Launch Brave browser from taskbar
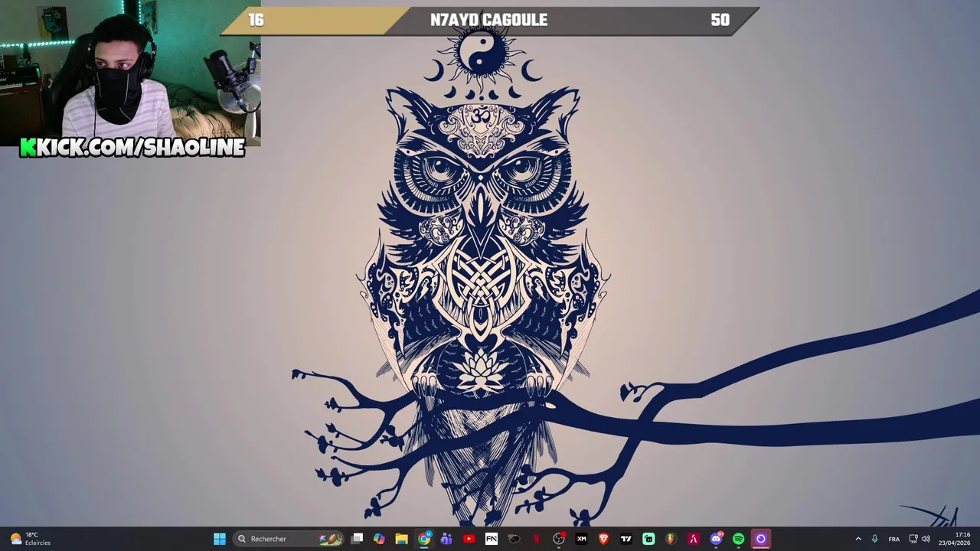Screen dimensions: 980x551 click(x=603, y=539)
